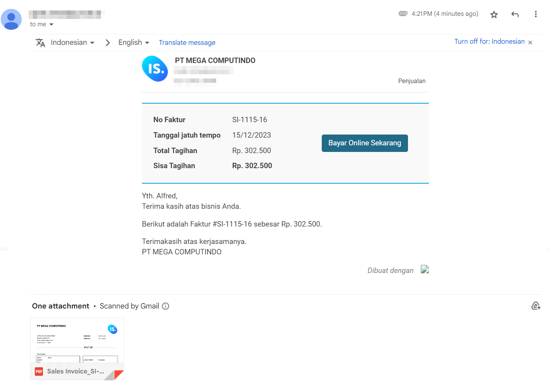Click the PT MEGA COMPUTINDO header title
This screenshot has width=548, height=392.
(x=215, y=61)
